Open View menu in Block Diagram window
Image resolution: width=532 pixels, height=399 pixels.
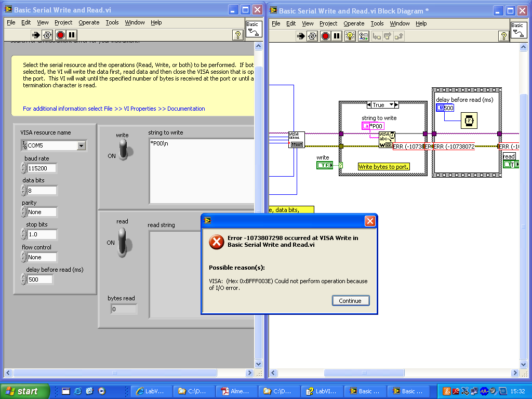tap(308, 23)
